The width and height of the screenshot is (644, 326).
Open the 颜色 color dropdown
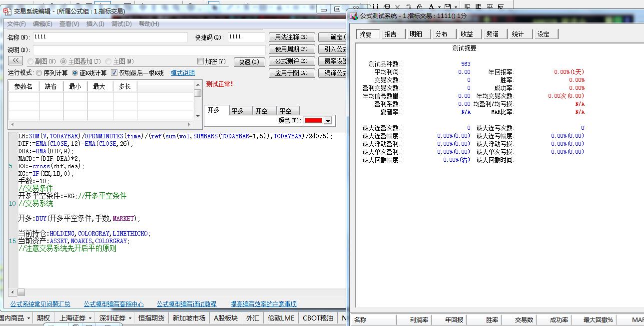click(x=328, y=120)
